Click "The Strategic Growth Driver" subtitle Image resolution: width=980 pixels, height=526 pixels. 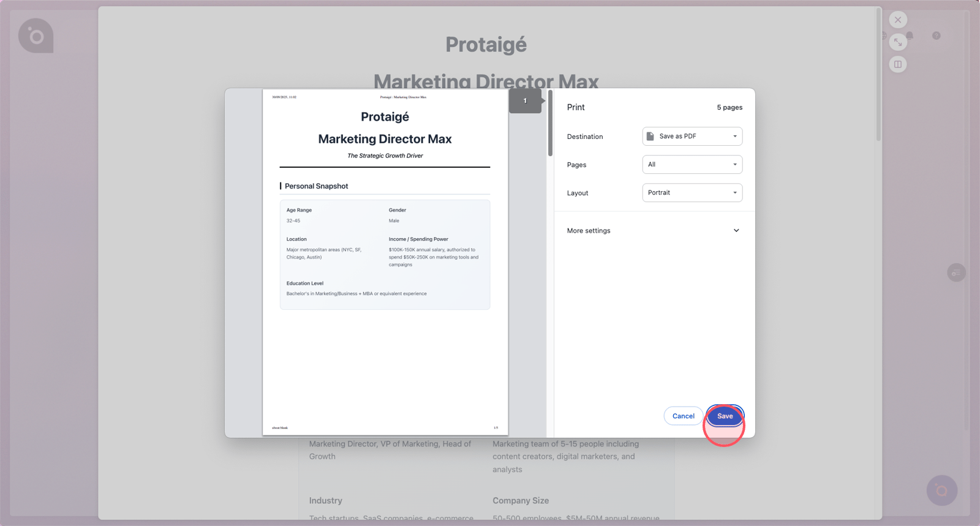click(x=385, y=156)
